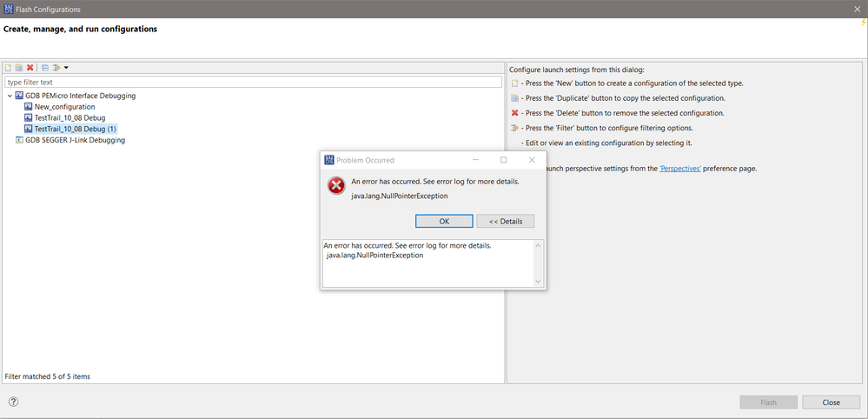Collapse details with the '<< Details' button

[x=506, y=221]
